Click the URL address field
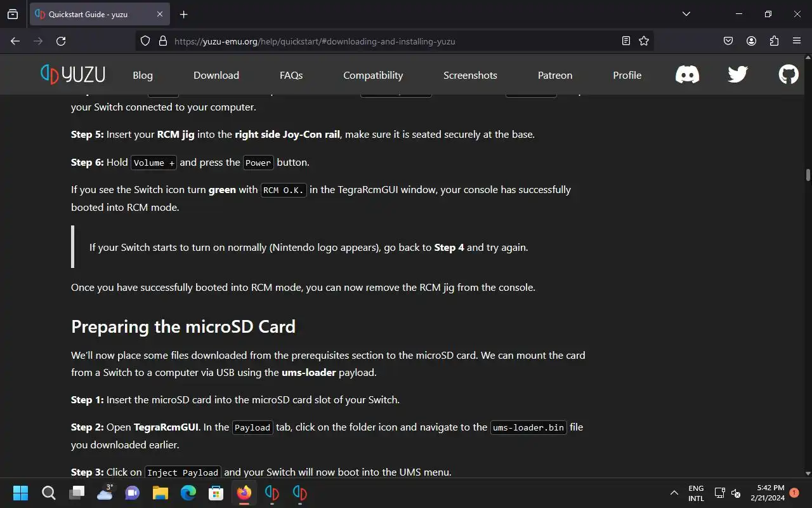Image resolution: width=812 pixels, height=508 pixels. pyautogui.click(x=393, y=41)
